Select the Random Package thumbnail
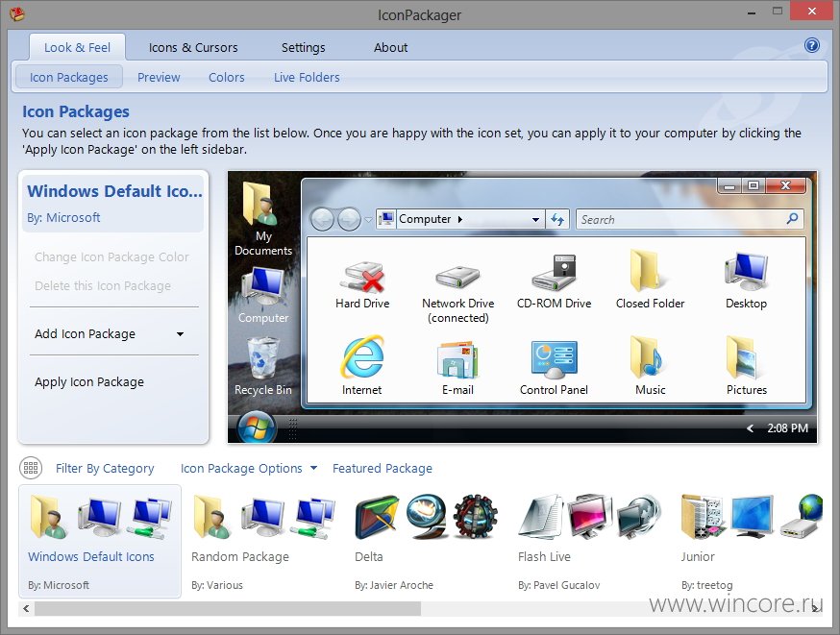The image size is (840, 635). pos(264,541)
